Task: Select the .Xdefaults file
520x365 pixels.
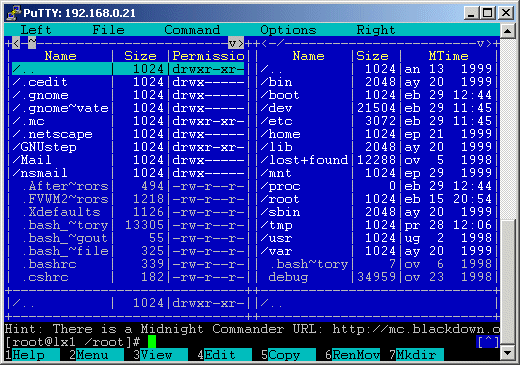Action: tap(128, 212)
